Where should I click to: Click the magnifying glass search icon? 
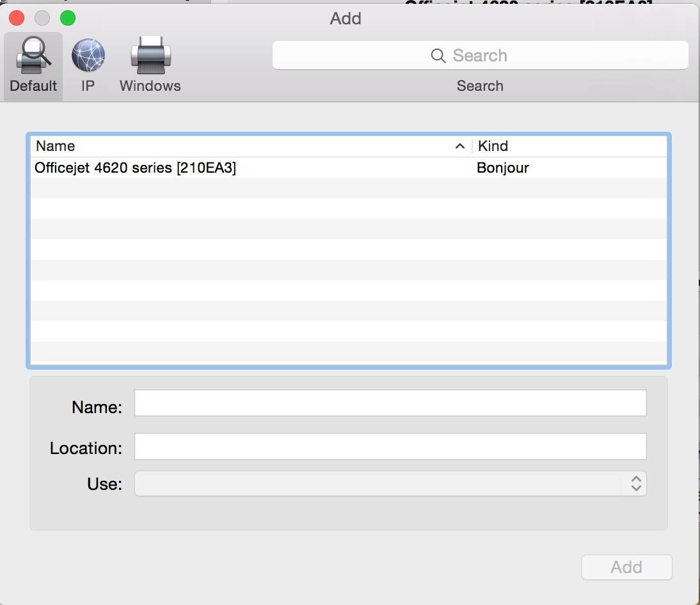(x=438, y=56)
